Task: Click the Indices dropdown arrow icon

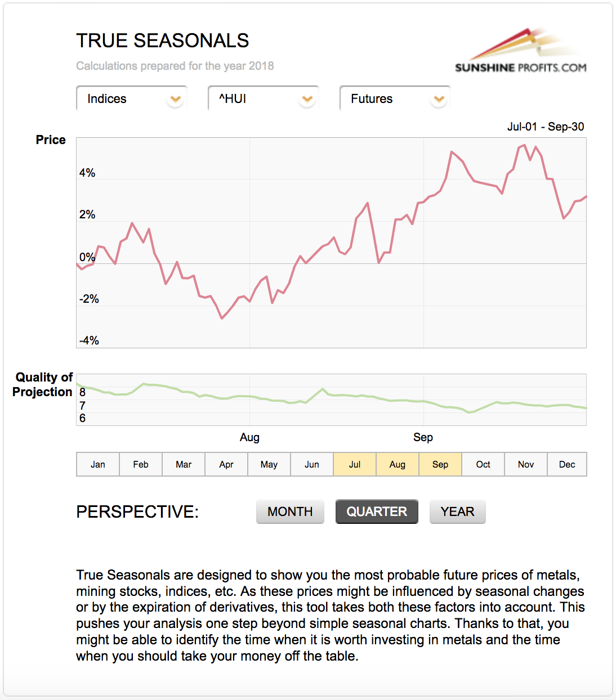Action: click(176, 100)
